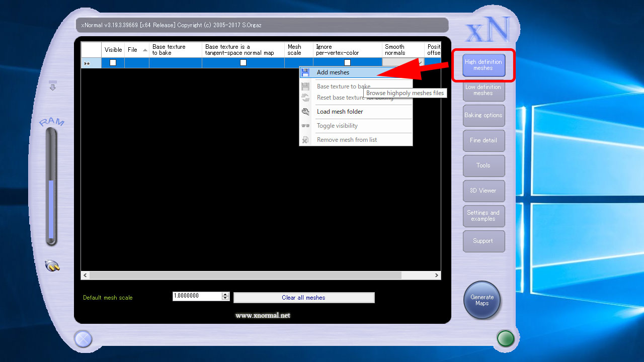Click the power plug icon below RAM meter
This screenshot has height=362, width=644.
(52, 265)
